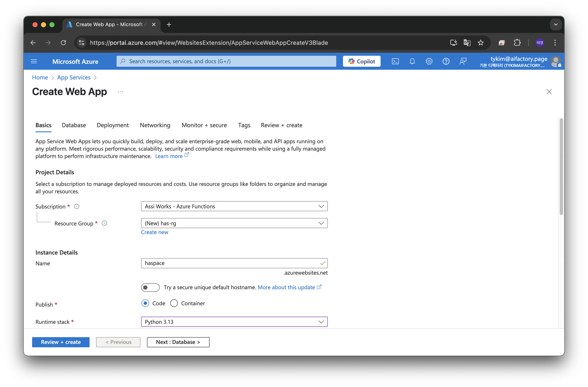Viewport: 588px width, 387px height.
Task: Open portal settings gear icon
Action: click(x=429, y=61)
